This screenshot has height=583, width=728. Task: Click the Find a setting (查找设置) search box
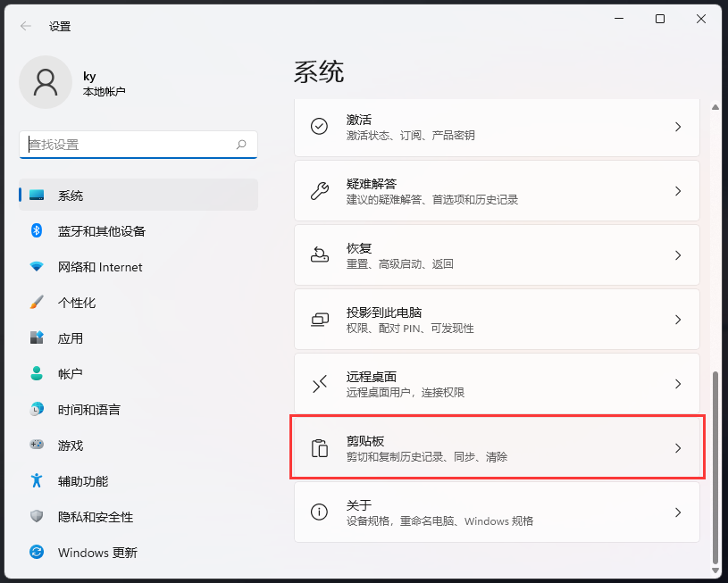pos(138,144)
